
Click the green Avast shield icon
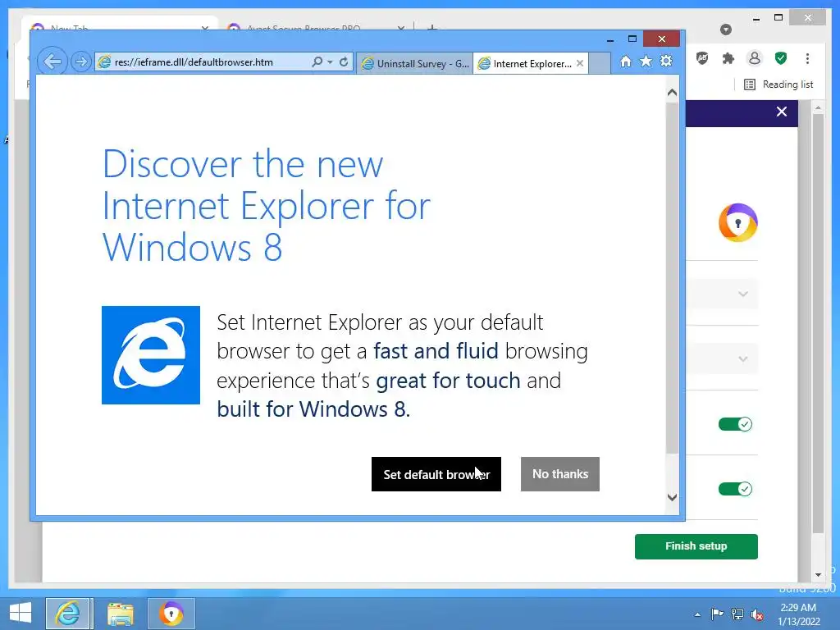click(x=781, y=58)
